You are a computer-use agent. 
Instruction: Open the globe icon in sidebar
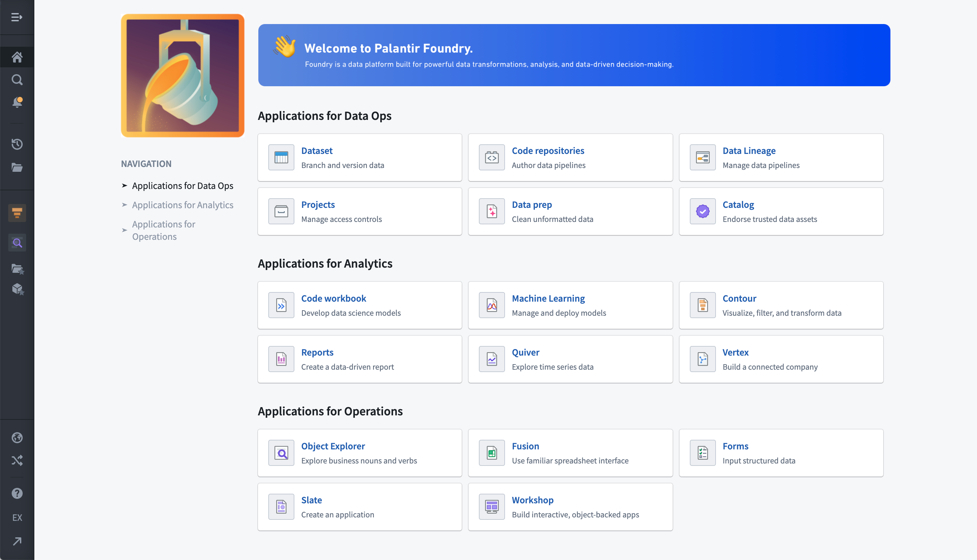(17, 438)
